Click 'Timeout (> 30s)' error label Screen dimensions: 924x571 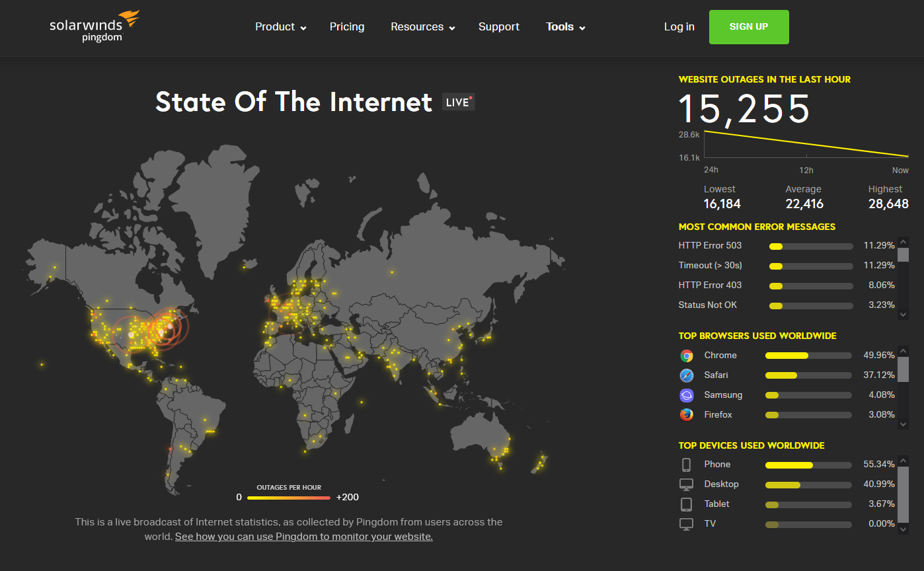(711, 266)
